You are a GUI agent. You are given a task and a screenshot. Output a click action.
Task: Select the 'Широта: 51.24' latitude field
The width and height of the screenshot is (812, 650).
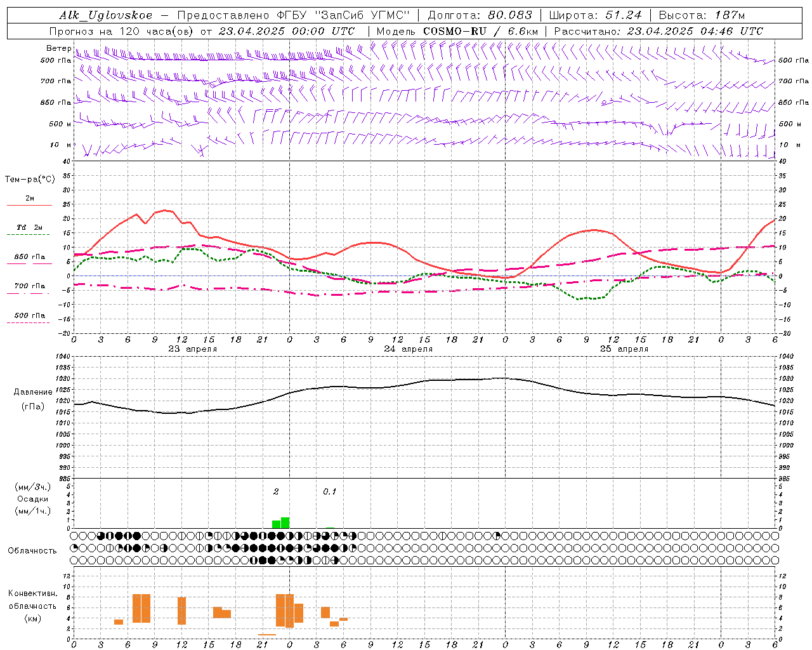pyautogui.click(x=596, y=15)
